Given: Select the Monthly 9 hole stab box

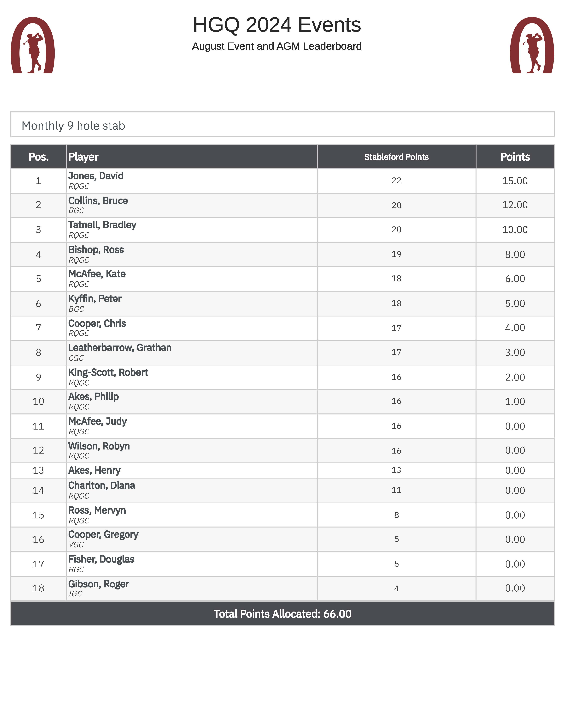Looking at the screenshot, I should (x=282, y=124).
